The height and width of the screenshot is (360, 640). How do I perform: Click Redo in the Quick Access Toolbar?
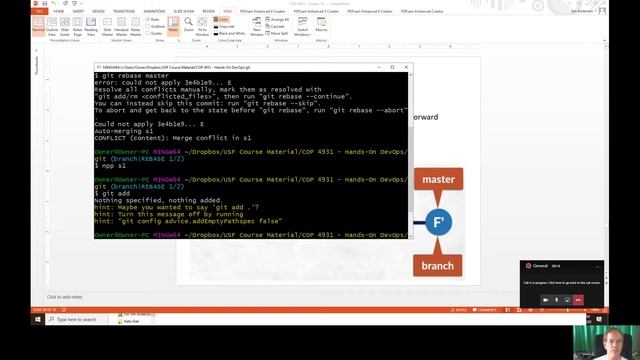pyautogui.click(x=65, y=3)
